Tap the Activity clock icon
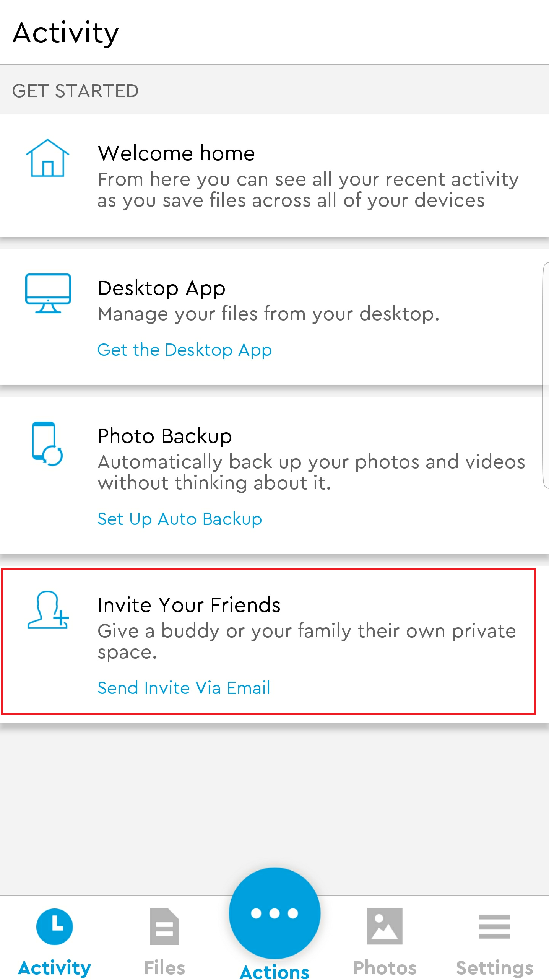Viewport: 549px width, 980px height. 55,926
